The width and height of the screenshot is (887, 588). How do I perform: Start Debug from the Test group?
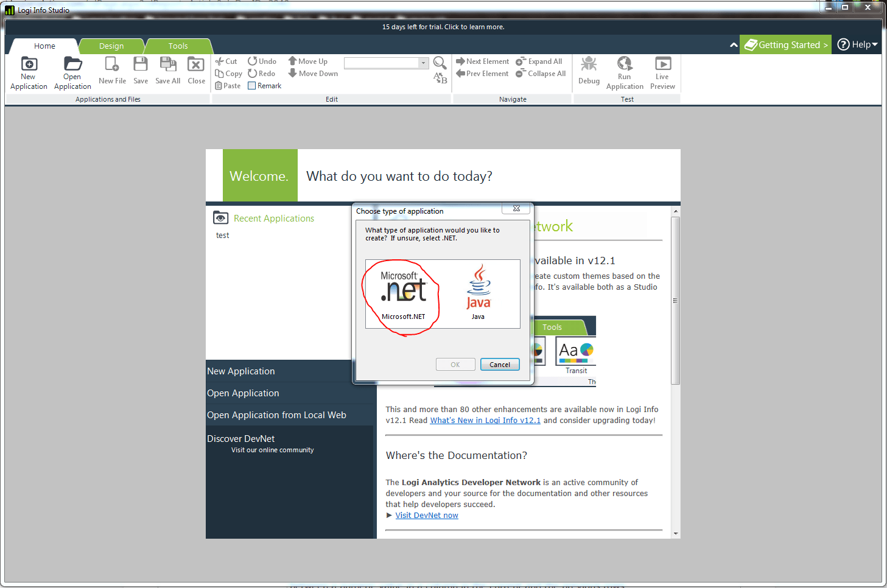(x=588, y=72)
